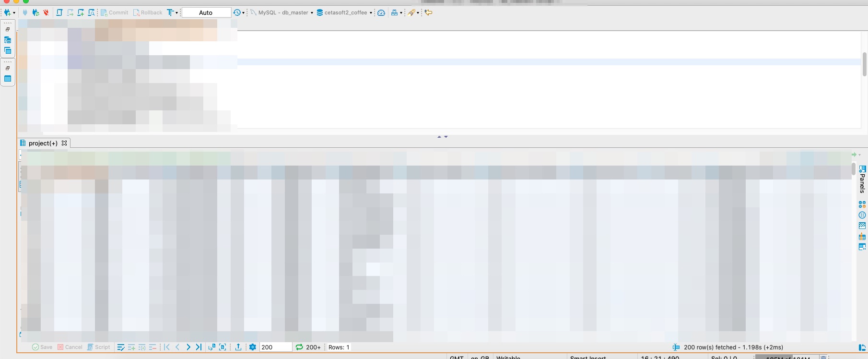
Task: Click Save button in results toolbar
Action: [x=42, y=347]
